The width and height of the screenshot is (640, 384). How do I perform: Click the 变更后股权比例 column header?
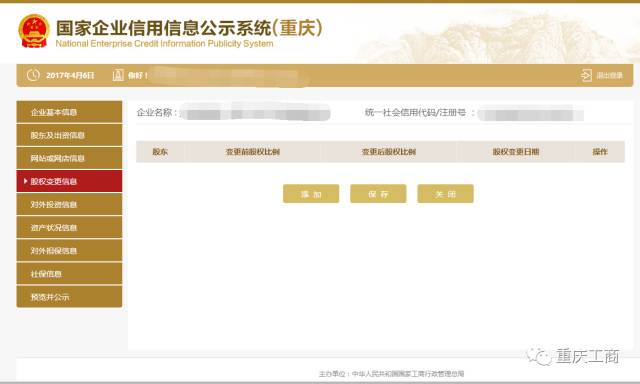point(389,152)
